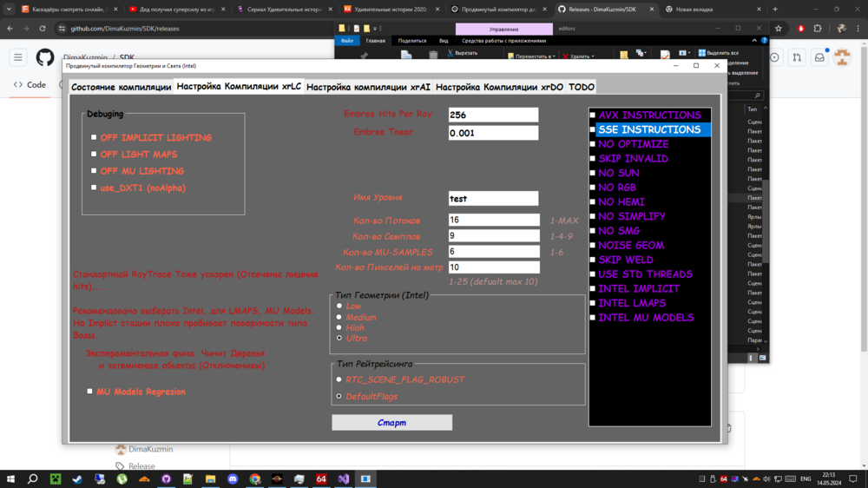Image resolution: width=868 pixels, height=488 pixels.
Task: Click GitHub logo in browser page
Action: pyautogui.click(x=45, y=57)
